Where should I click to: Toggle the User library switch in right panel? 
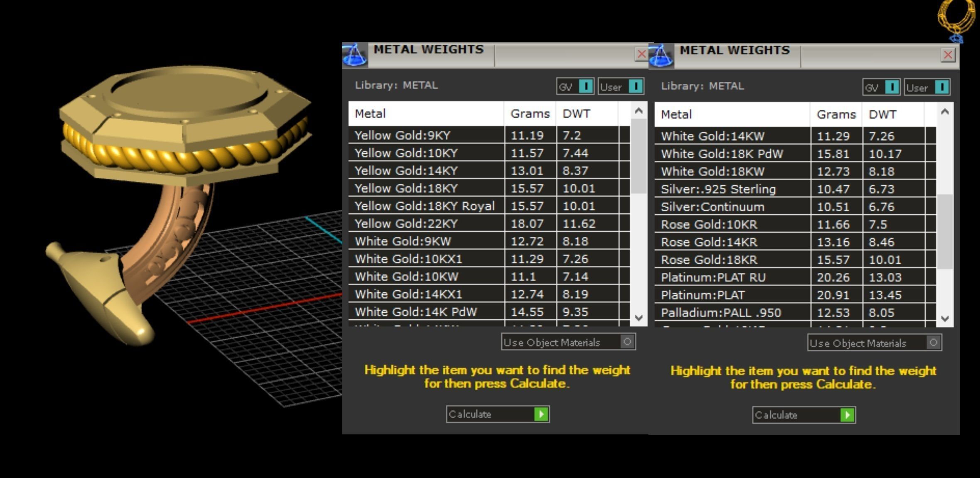point(941,87)
